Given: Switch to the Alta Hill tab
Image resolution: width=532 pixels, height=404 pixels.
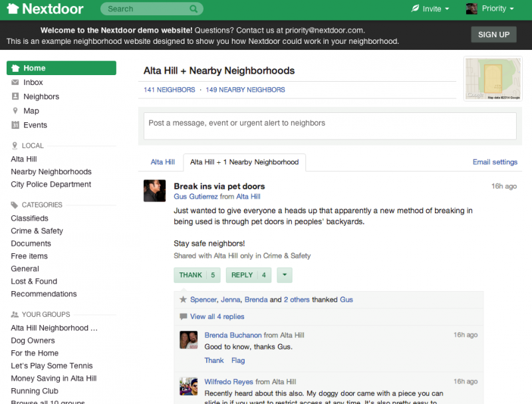Looking at the screenshot, I should (163, 162).
